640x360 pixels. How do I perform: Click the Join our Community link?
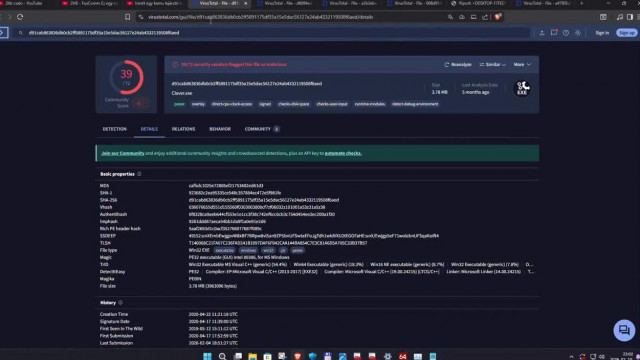tap(123, 153)
